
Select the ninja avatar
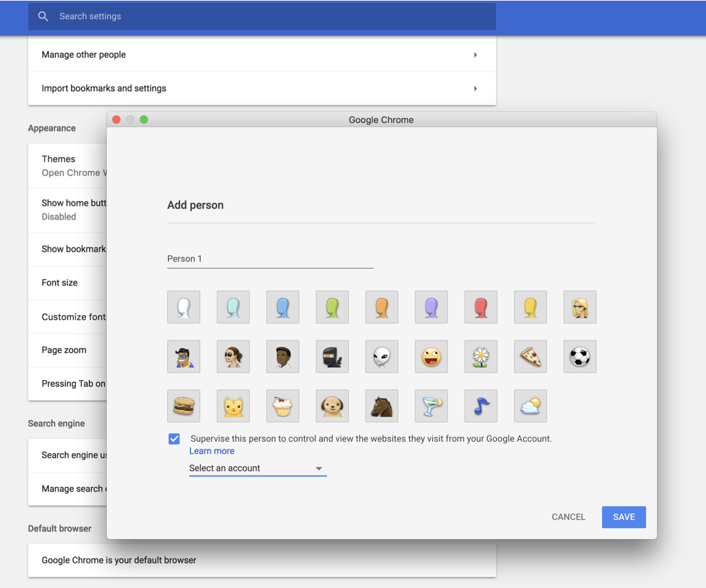(332, 356)
